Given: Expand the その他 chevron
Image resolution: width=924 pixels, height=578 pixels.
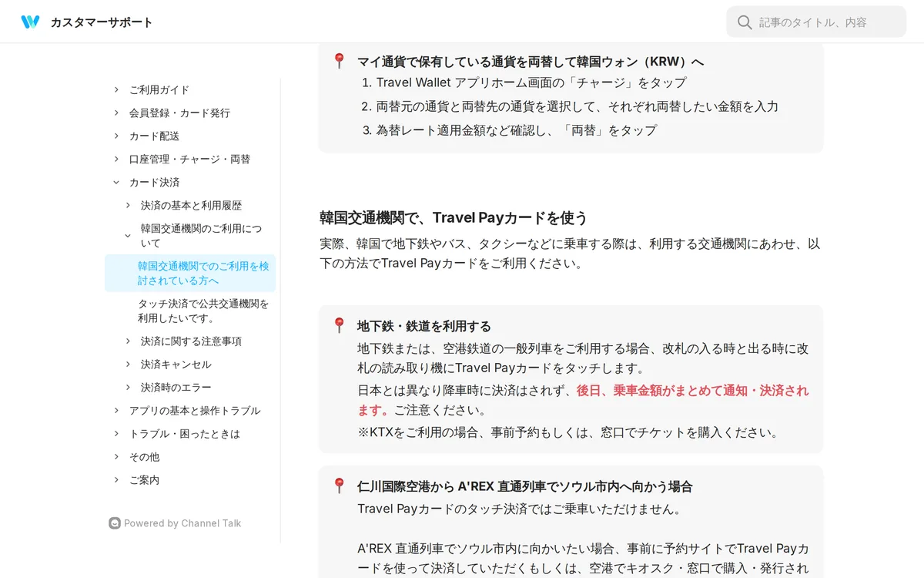Looking at the screenshot, I should click(x=116, y=456).
